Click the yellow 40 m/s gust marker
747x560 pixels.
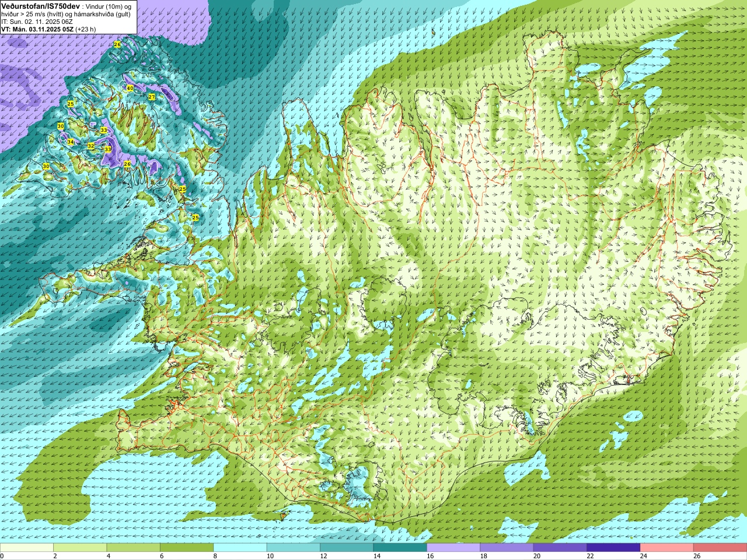click(x=130, y=88)
